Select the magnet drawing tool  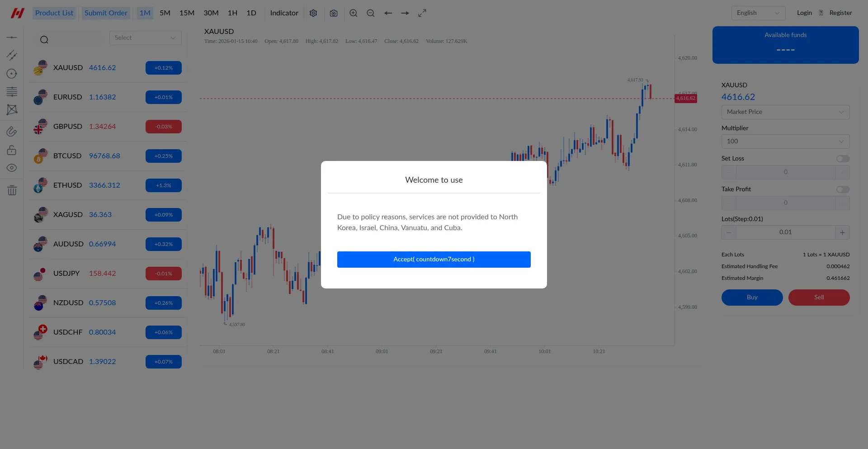click(x=12, y=132)
